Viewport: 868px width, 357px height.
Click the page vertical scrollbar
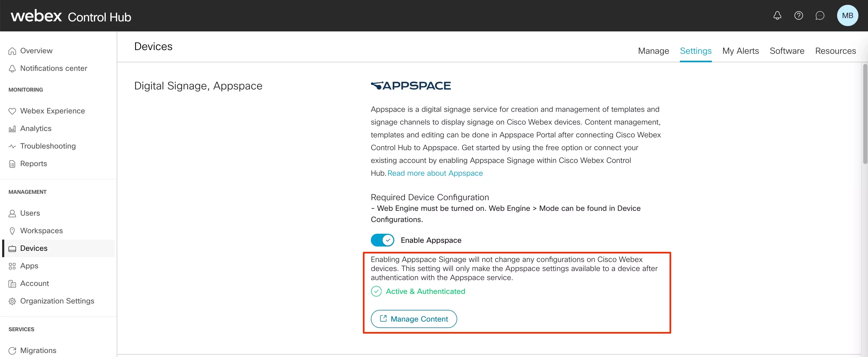tap(865, 114)
